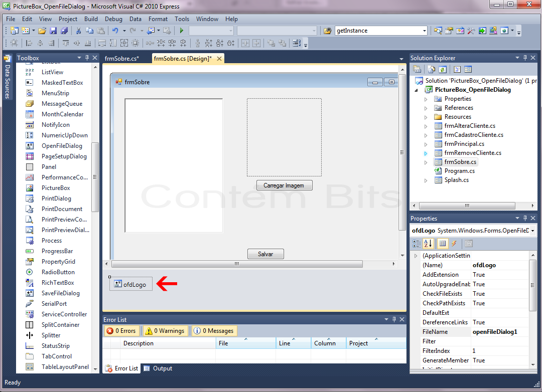Click Solution Explorer Refresh icon
The image size is (542, 392).
click(x=443, y=69)
